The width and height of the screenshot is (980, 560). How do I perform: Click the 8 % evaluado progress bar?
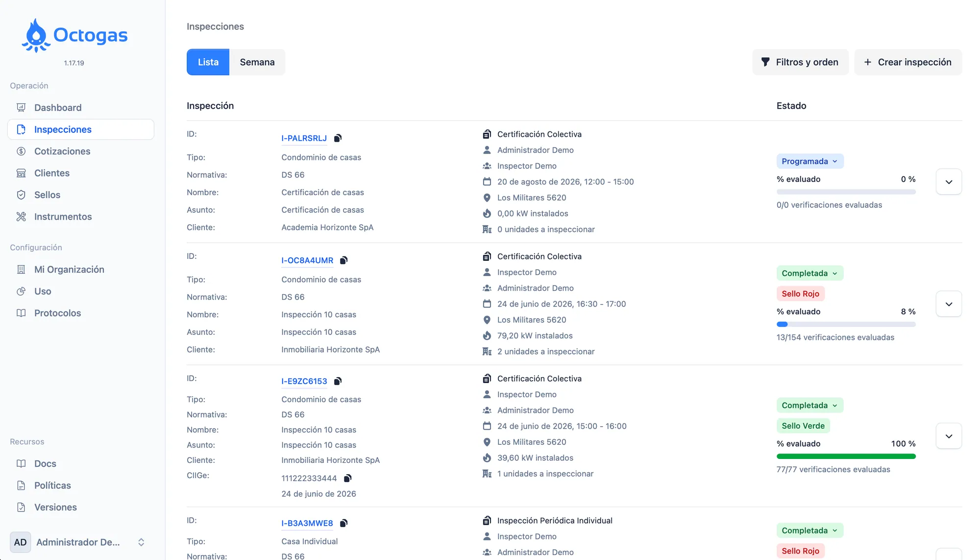(x=846, y=324)
